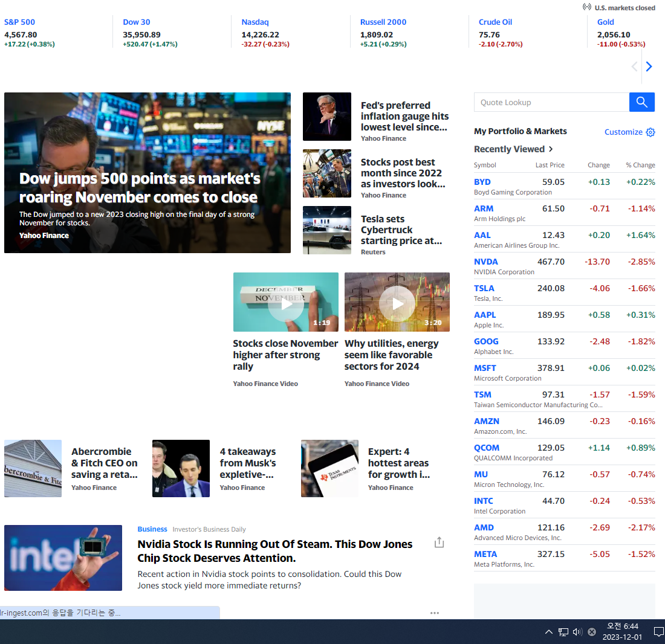Show hidden system tray icons
The height and width of the screenshot is (644, 665).
(549, 632)
